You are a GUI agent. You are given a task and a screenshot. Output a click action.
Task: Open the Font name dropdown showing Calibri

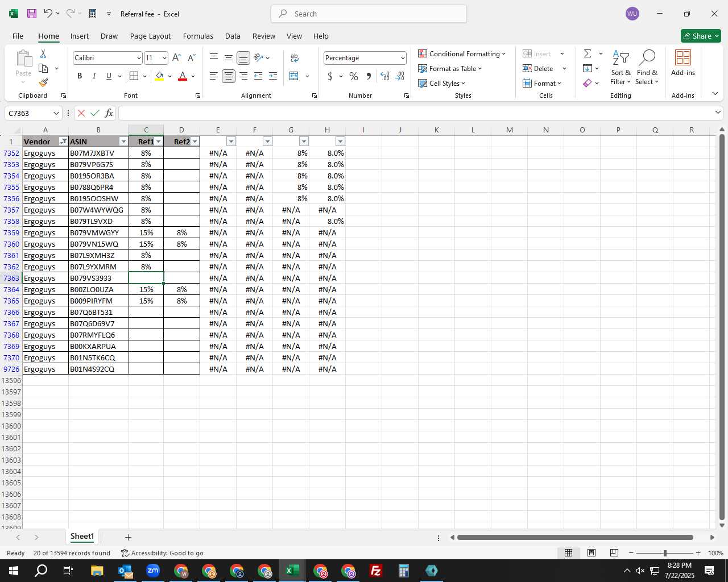coord(138,58)
